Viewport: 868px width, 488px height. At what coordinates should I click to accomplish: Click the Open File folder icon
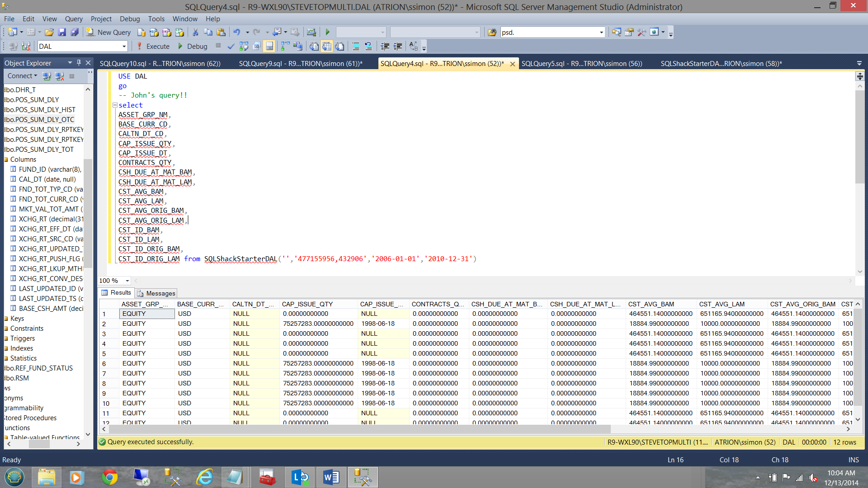[x=49, y=32]
